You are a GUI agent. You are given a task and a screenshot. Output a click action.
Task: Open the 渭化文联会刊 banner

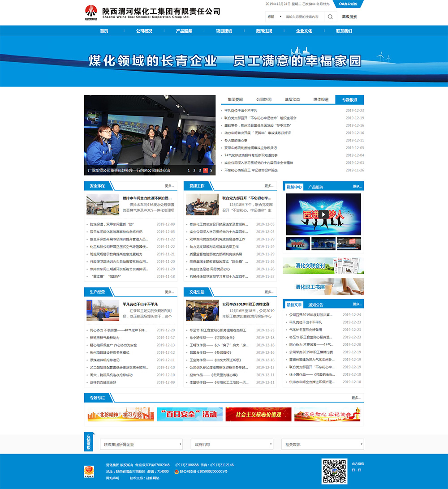323,266
